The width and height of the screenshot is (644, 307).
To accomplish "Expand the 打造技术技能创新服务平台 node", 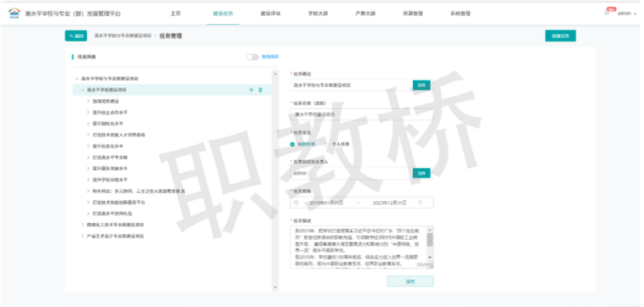I will [88, 203].
